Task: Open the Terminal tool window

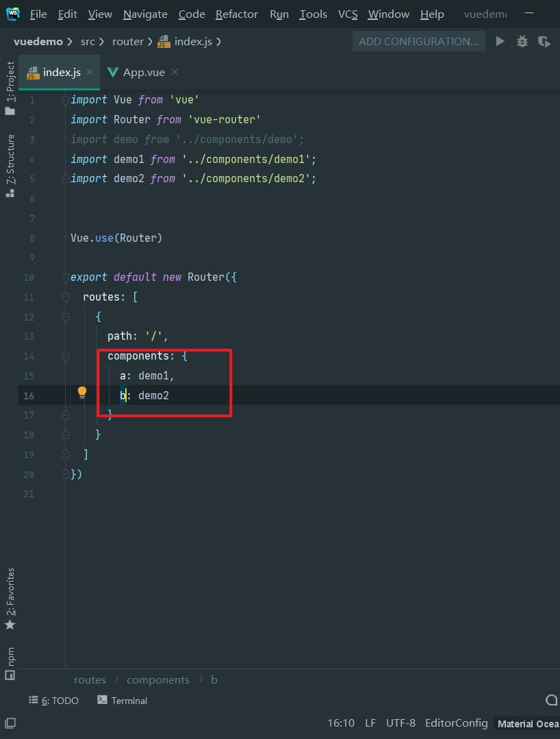Action: [123, 701]
